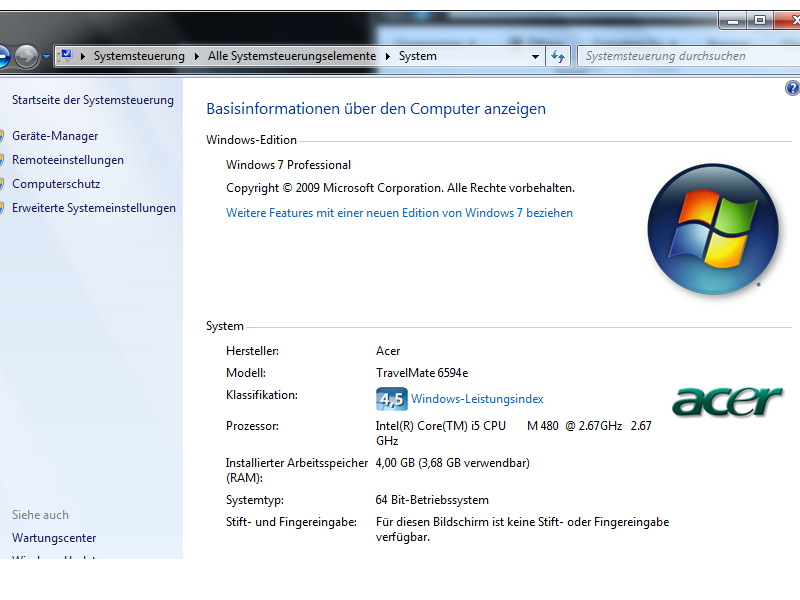800x600 pixels.
Task: Select the text 64 Bit-Betriebssystem
Action: pos(432,501)
